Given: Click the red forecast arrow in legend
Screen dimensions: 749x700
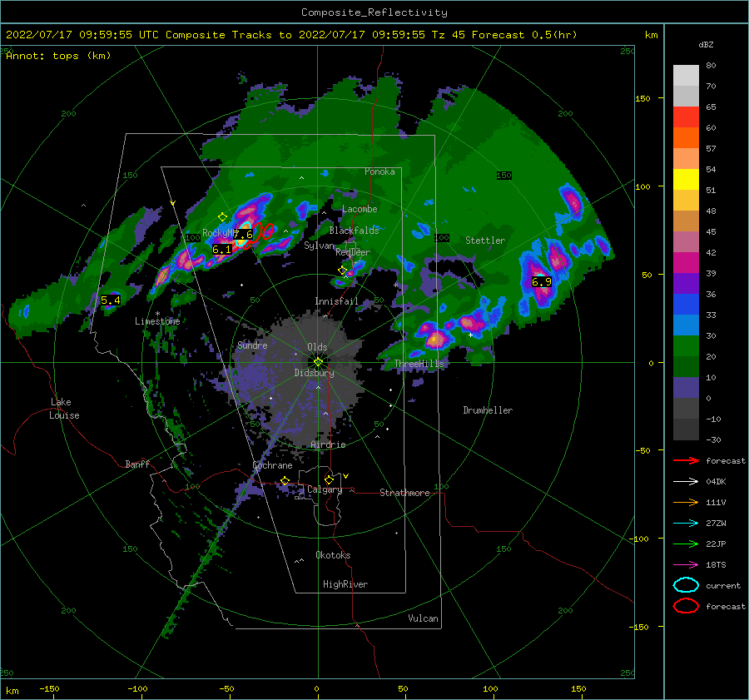Looking at the screenshot, I should [686, 460].
